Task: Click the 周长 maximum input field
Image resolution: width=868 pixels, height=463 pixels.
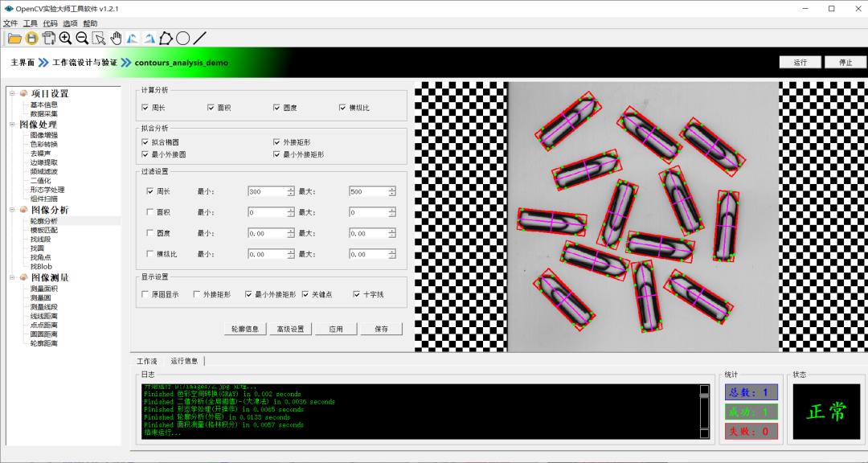Action: point(369,191)
